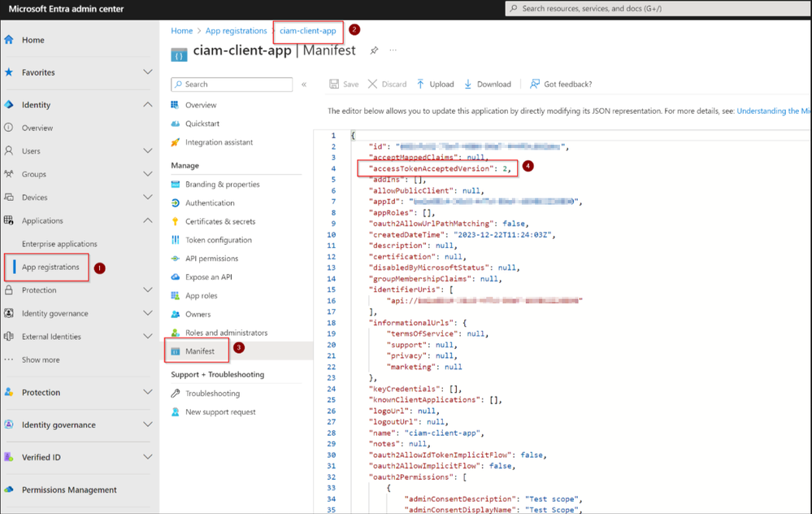Screen dimensions: 812x514
Task: Click the resource menu Search box
Action: tap(232, 84)
